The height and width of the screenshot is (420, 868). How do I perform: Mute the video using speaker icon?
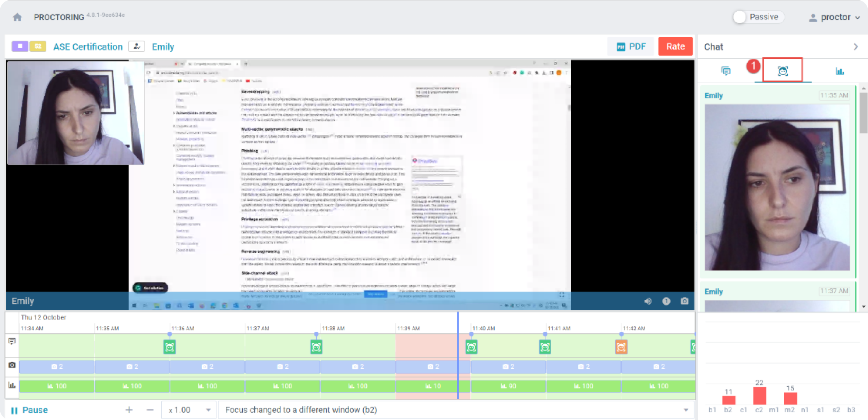coord(648,301)
